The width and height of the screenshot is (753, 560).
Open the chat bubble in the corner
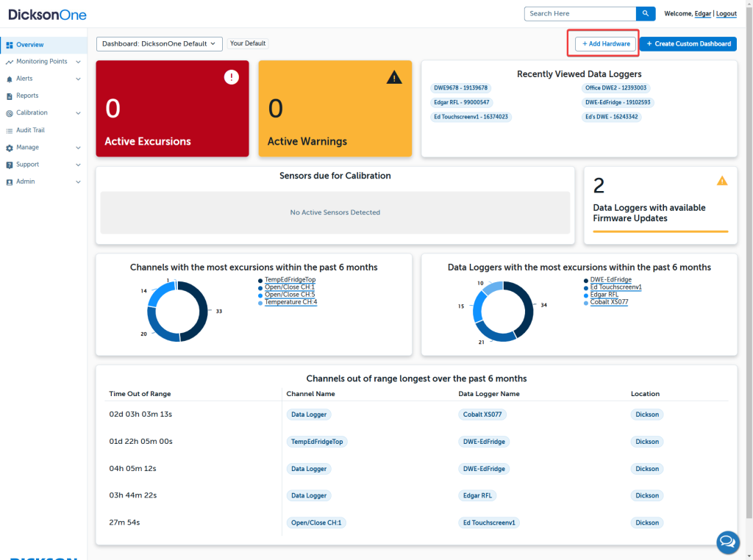click(x=727, y=542)
